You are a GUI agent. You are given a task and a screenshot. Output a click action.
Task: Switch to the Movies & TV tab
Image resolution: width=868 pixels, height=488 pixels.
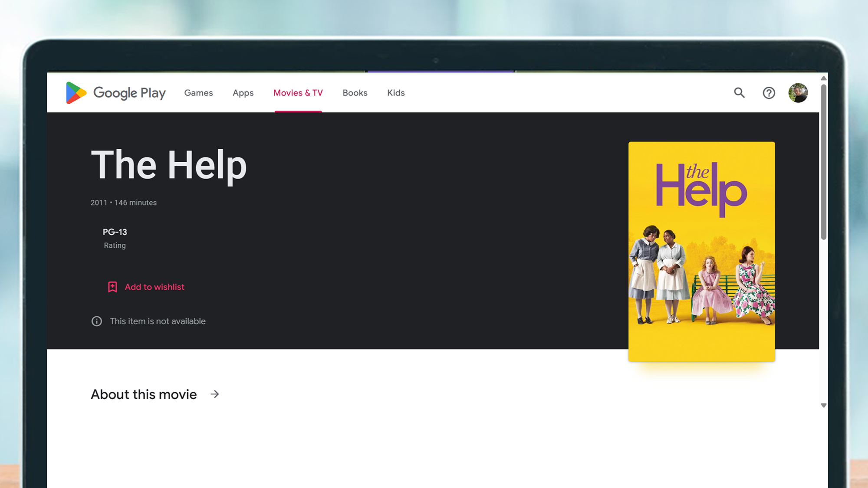pyautogui.click(x=298, y=93)
